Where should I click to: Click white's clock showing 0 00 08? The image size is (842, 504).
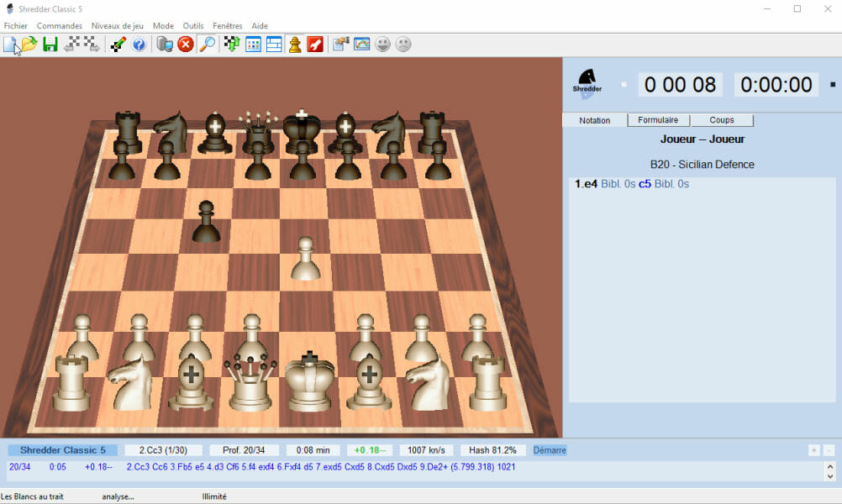680,85
